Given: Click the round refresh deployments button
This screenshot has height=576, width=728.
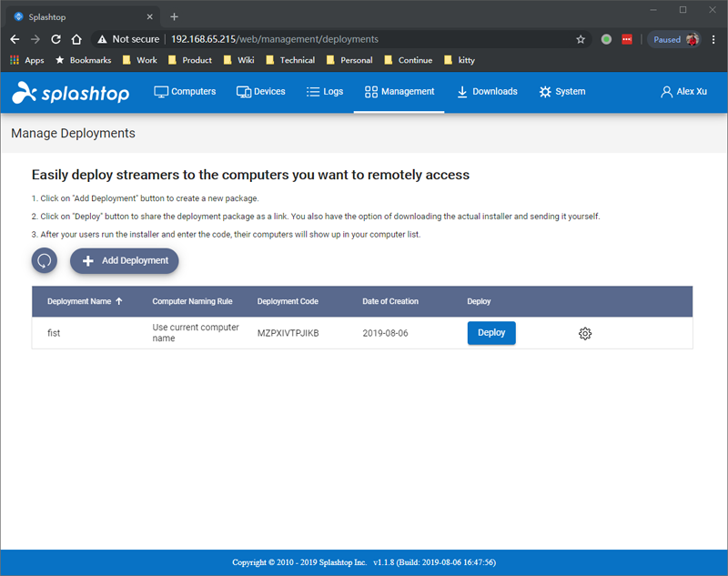Looking at the screenshot, I should pos(45,260).
